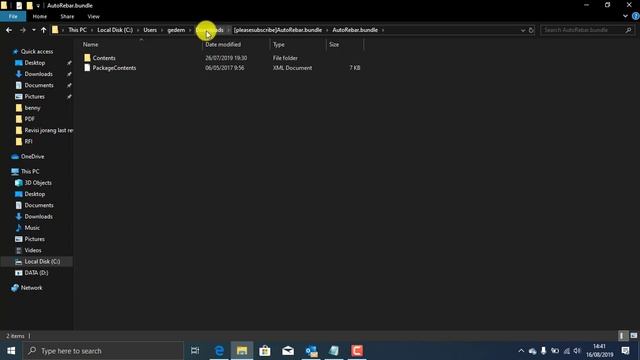Viewport: 640px width, 360px height.
Task: Select Local Disk (C:) in sidebar
Action: click(42, 261)
